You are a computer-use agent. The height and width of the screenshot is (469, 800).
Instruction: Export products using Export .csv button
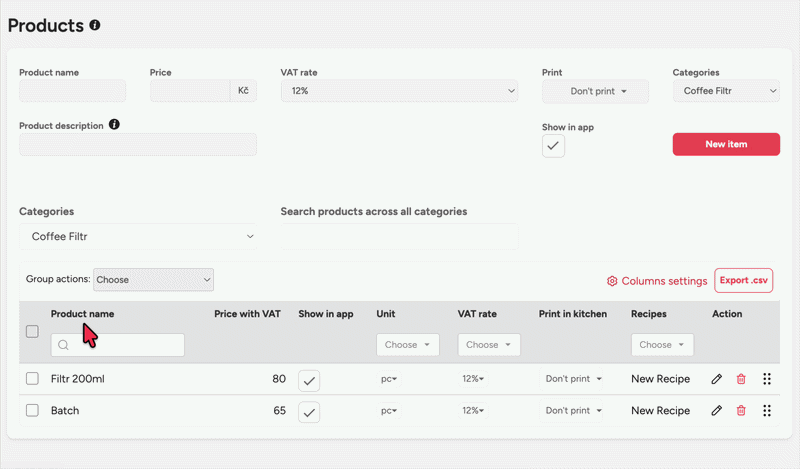point(743,281)
